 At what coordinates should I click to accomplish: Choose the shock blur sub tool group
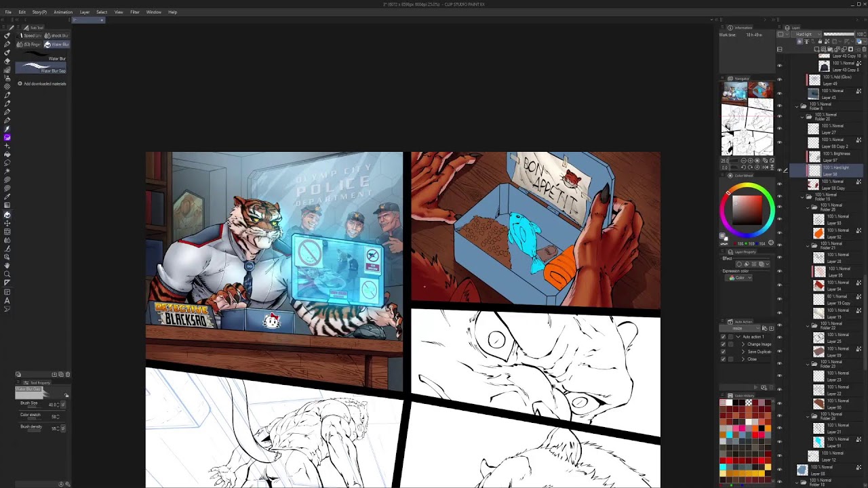pos(58,35)
